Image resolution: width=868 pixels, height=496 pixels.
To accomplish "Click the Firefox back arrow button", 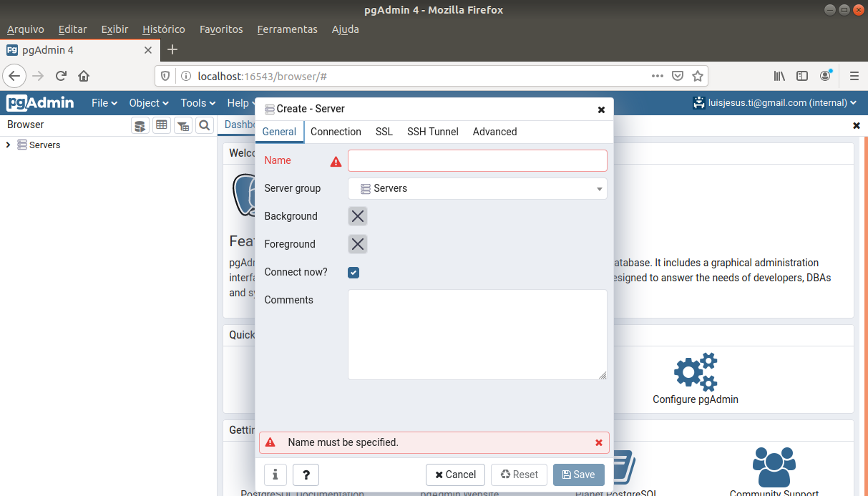I will tap(15, 76).
